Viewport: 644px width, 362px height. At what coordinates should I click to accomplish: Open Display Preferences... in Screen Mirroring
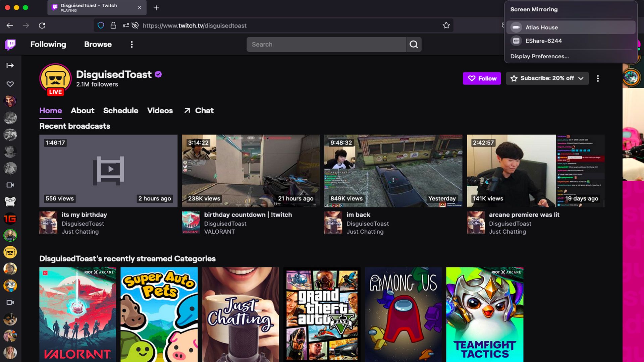tap(539, 56)
